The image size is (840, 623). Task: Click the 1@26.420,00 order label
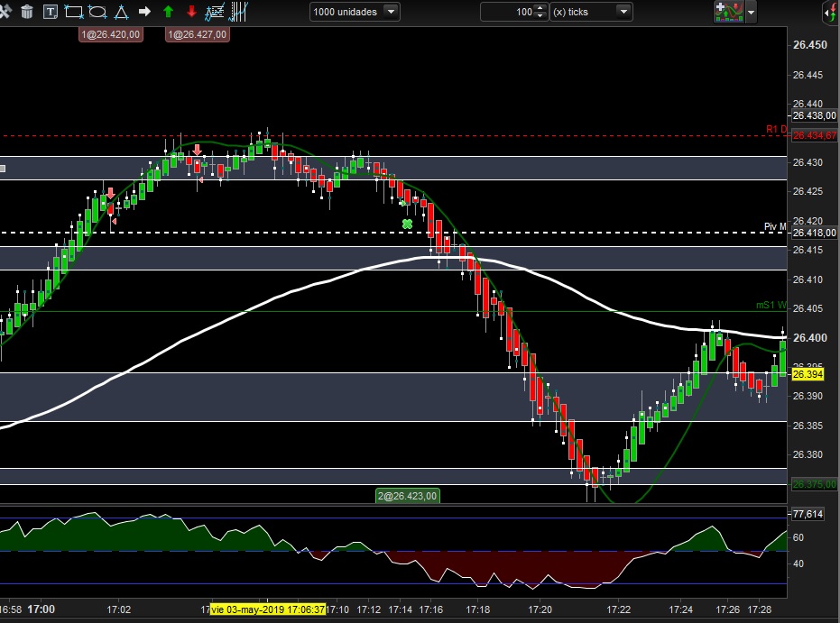(111, 35)
